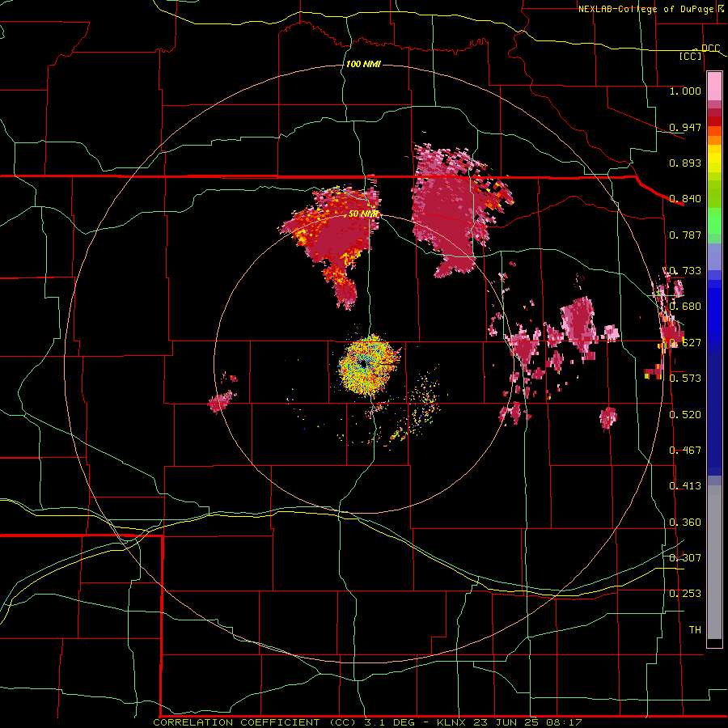
Task: Click the 0.680 legend value
Action: coord(685,307)
